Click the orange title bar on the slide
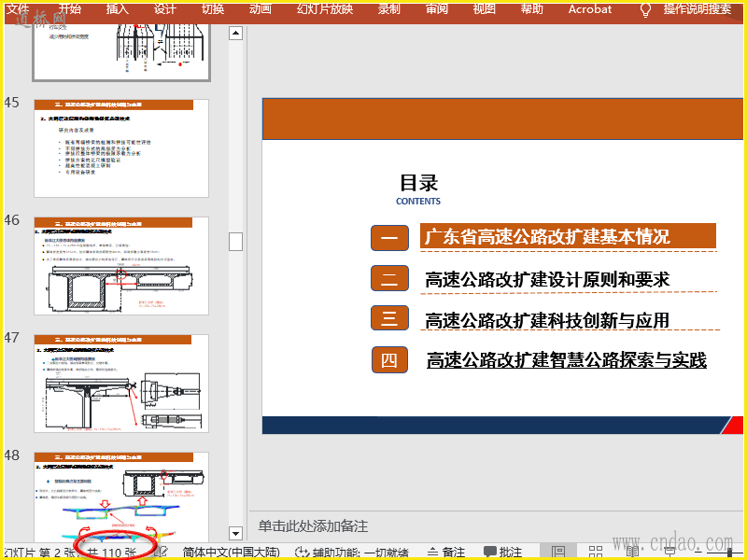Screen dimensions: 747x560 click(502, 119)
